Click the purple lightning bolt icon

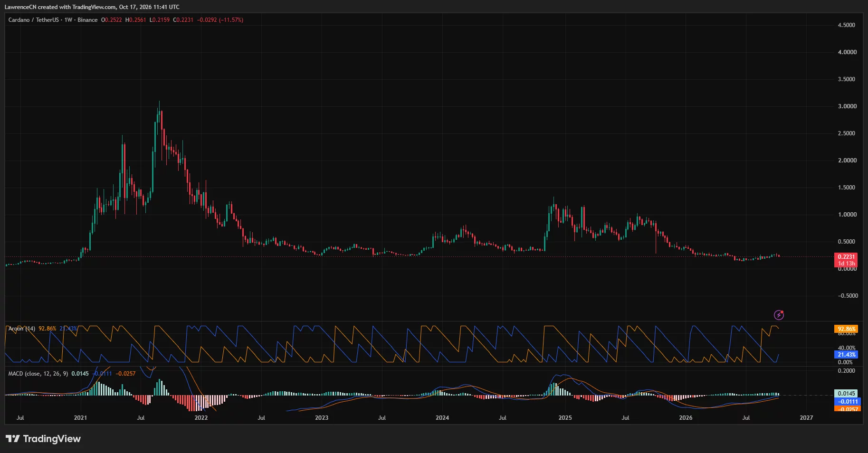pyautogui.click(x=779, y=315)
